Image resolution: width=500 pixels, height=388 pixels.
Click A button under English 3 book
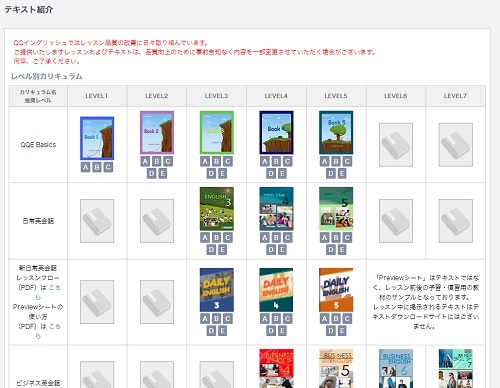pyautogui.click(x=205, y=237)
